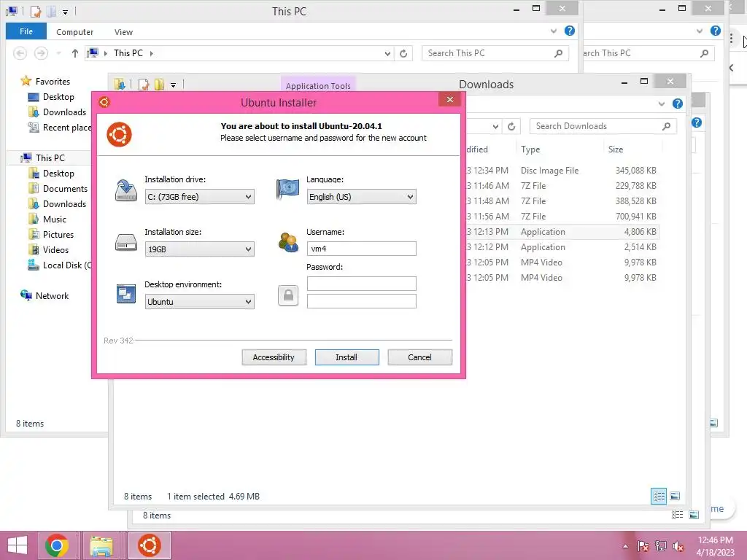Screen dimensions: 747x560
Task: Switch Downloads to large icons view
Action: tap(675, 496)
